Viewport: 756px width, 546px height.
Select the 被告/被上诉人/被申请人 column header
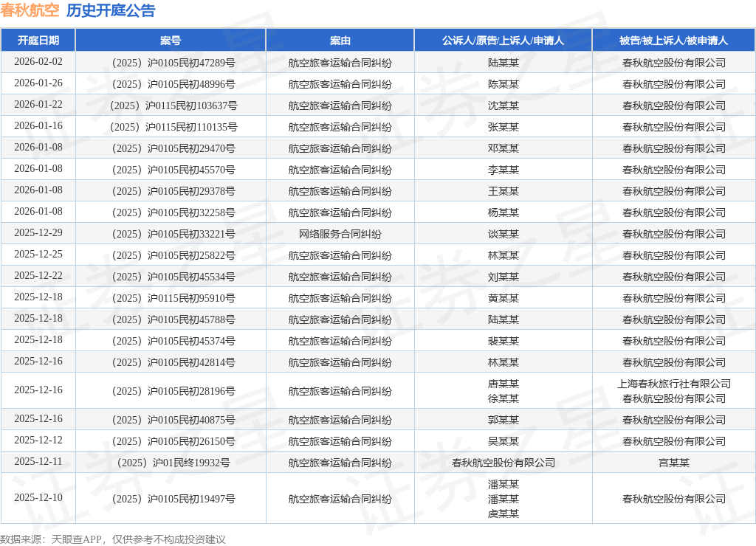pos(673,41)
